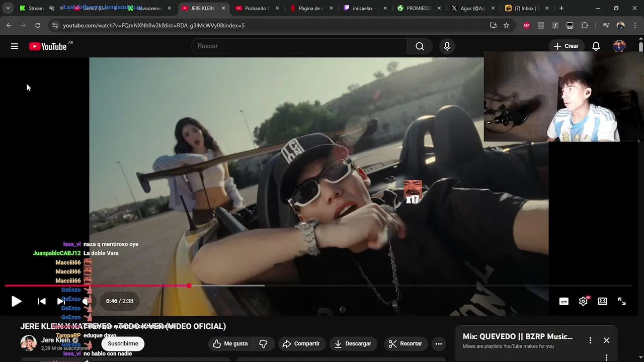644x362 pixels.
Task: Open the Adblock Plus extension
Action: (x=526, y=25)
